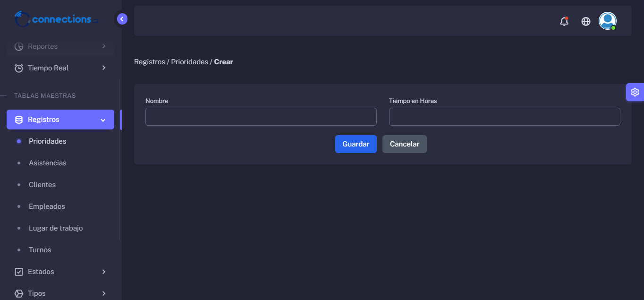644x300 pixels.
Task: Open the Clientes menu item
Action: pos(42,185)
